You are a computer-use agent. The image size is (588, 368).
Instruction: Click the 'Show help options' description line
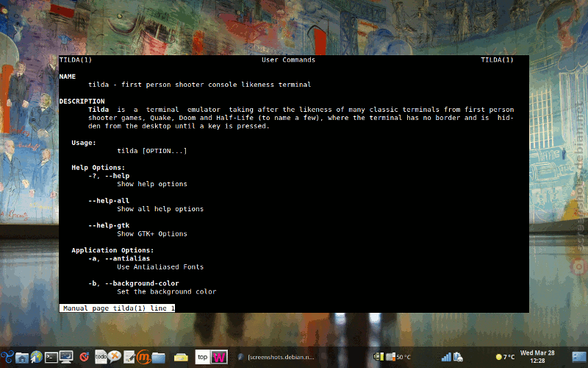point(152,184)
